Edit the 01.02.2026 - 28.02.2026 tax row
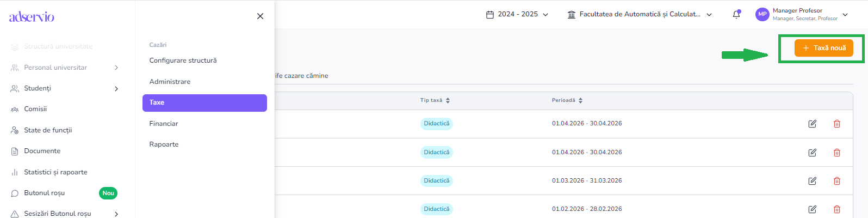 (812, 209)
